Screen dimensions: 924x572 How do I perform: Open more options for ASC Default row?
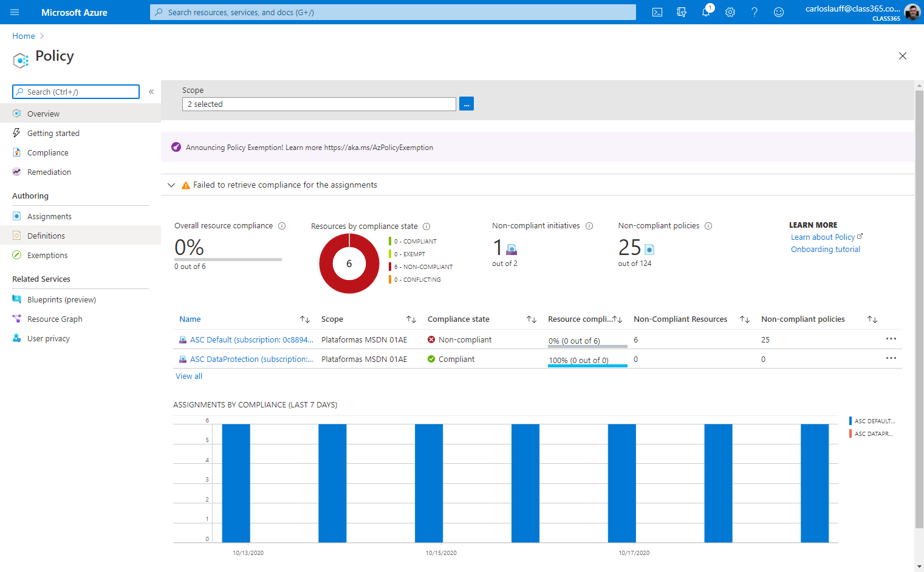pos(891,339)
